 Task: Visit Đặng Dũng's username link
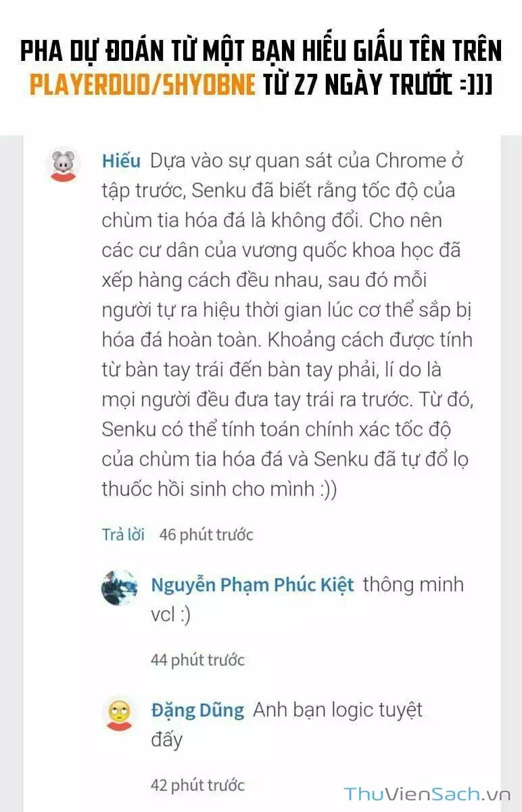coord(197,710)
